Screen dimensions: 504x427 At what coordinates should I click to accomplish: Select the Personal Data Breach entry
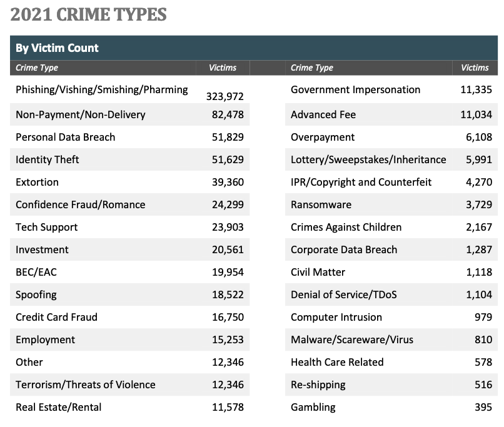pyautogui.click(x=65, y=137)
